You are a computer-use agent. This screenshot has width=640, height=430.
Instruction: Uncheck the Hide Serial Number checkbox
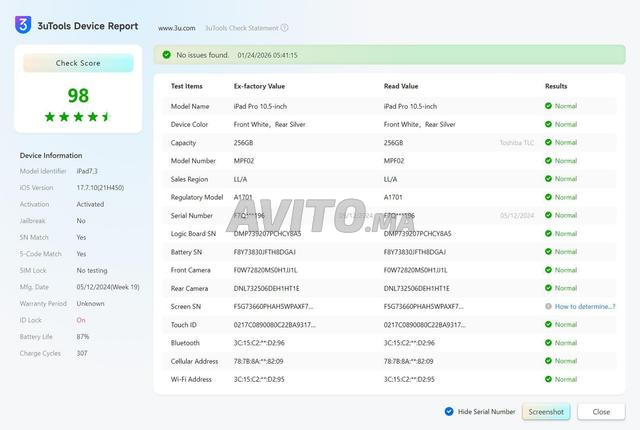449,412
